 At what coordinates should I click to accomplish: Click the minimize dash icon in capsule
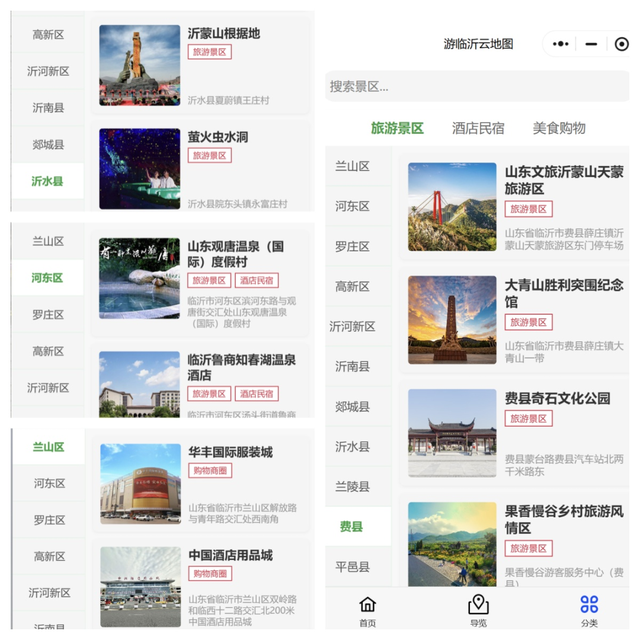coord(591,44)
